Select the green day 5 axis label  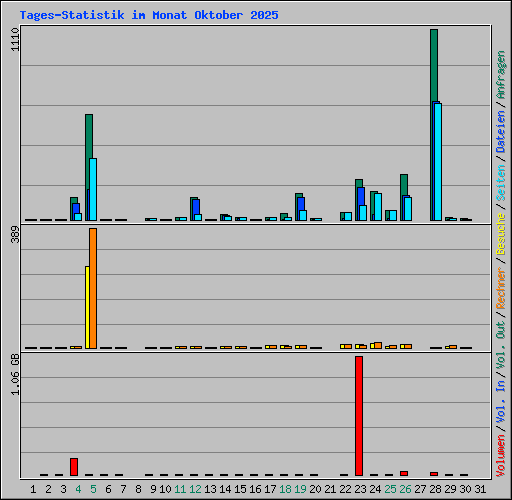(x=93, y=489)
